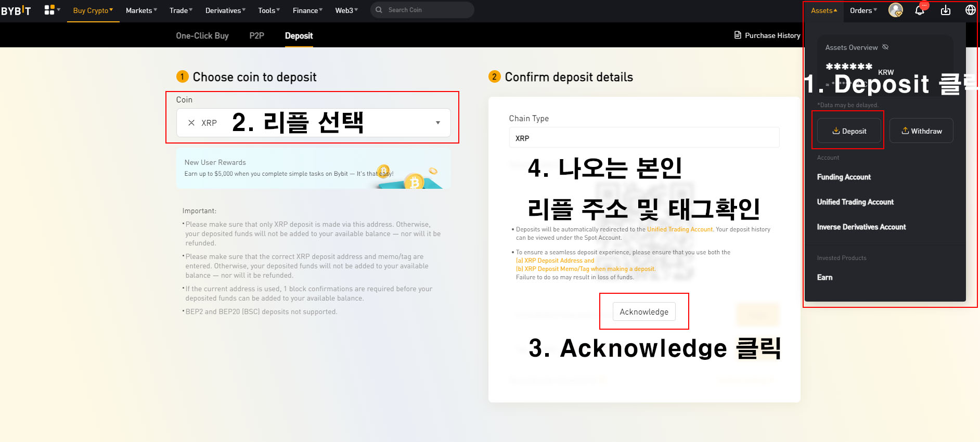Click the search magnifier icon

[x=379, y=10]
